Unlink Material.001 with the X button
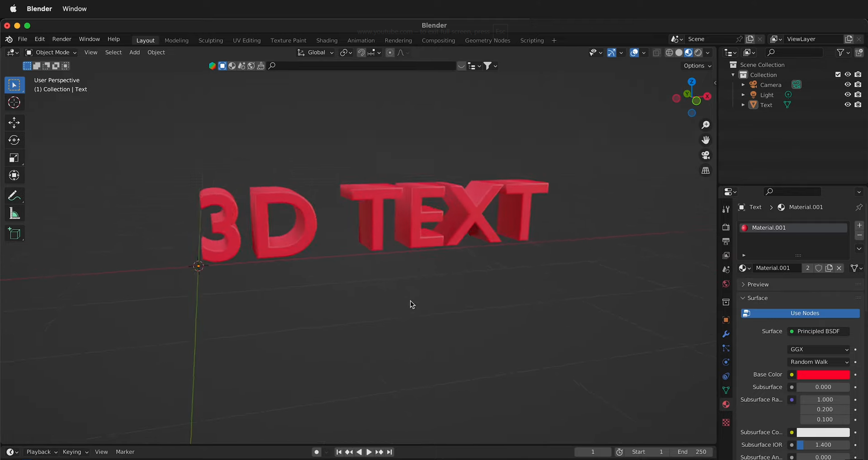This screenshot has height=460, width=868. pyautogui.click(x=839, y=268)
